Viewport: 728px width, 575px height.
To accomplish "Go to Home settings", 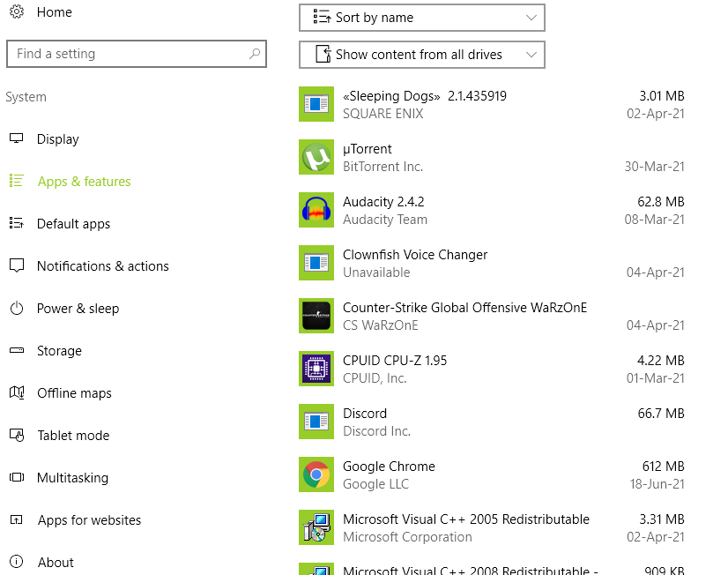I will tap(55, 12).
